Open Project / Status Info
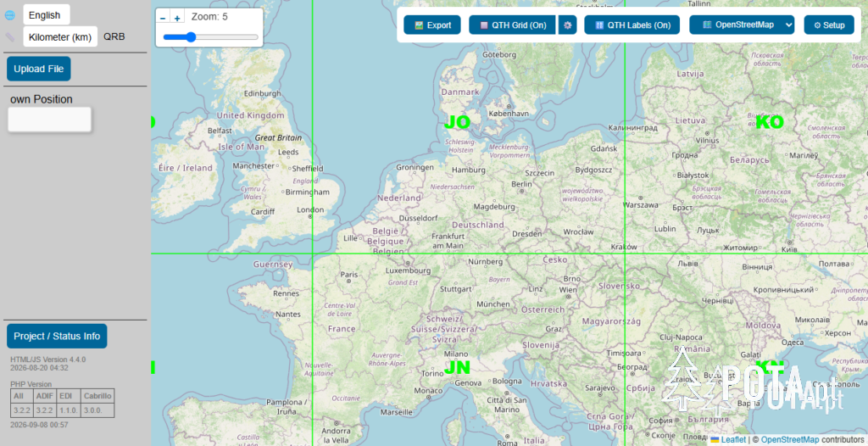 click(x=57, y=337)
